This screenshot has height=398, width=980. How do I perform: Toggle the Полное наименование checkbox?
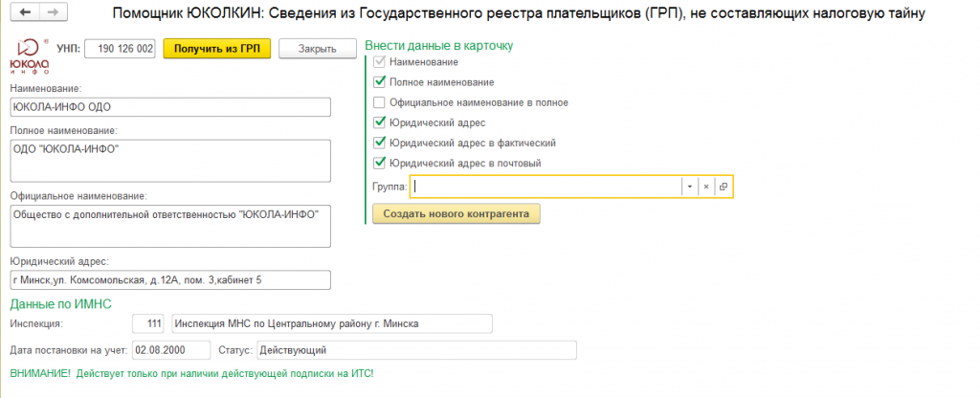[x=380, y=82]
